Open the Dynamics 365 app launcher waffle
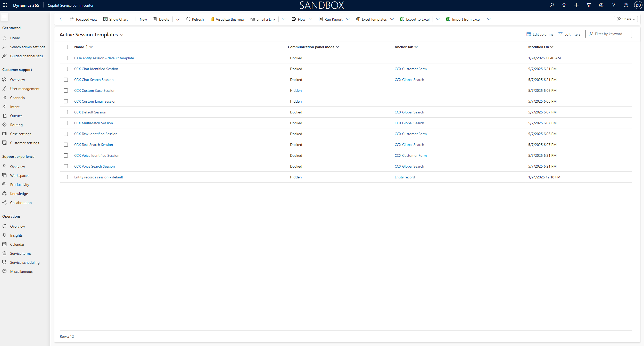The height and width of the screenshot is (346, 644). click(x=5, y=5)
